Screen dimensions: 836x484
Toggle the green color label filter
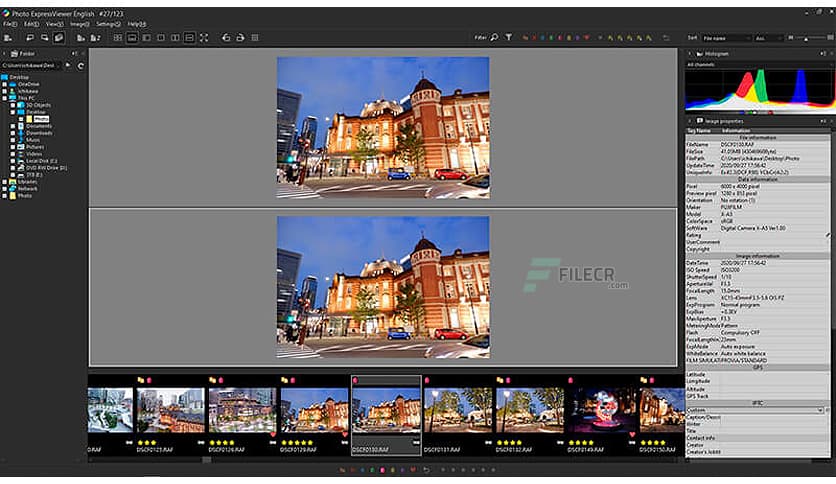pos(551,38)
